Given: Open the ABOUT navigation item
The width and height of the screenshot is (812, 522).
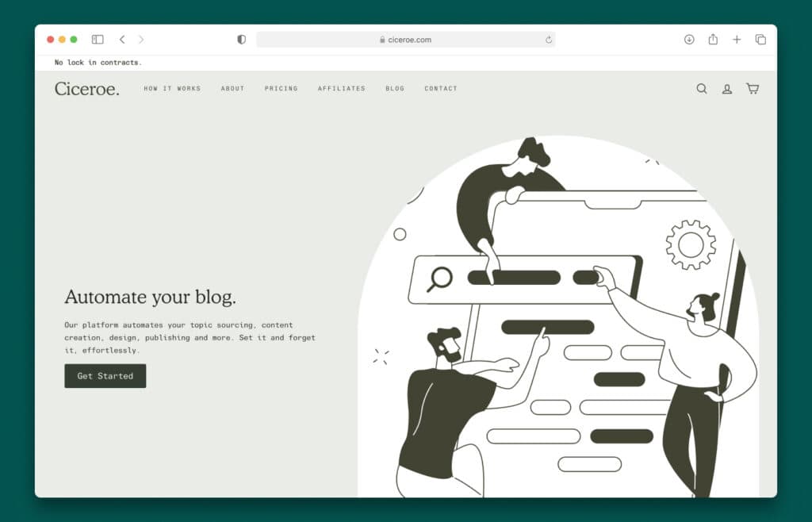Looking at the screenshot, I should pos(232,89).
